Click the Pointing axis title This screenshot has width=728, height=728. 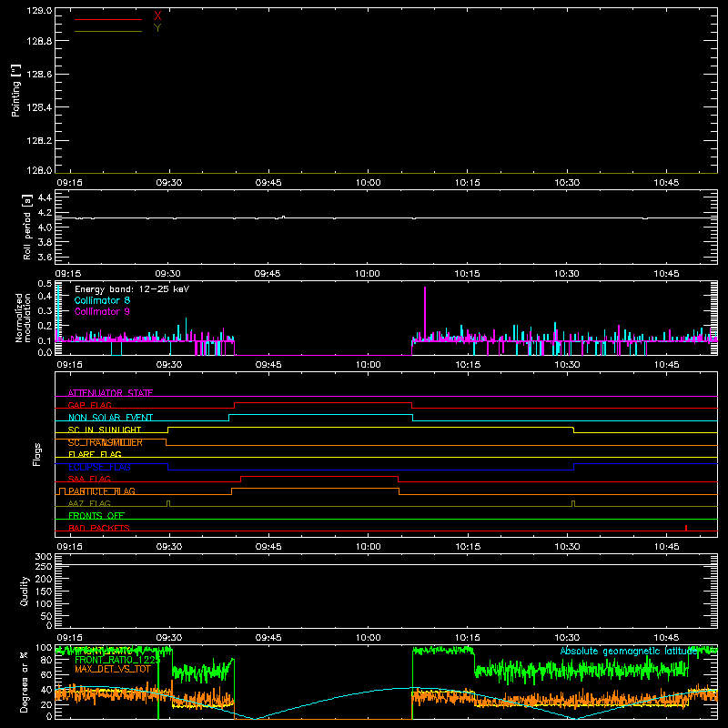tap(15, 91)
